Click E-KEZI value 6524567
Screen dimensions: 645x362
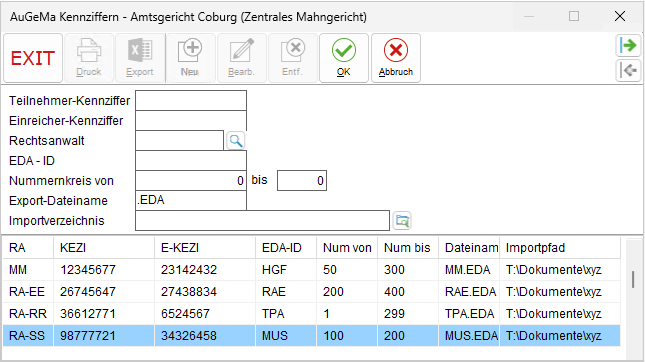(x=185, y=314)
